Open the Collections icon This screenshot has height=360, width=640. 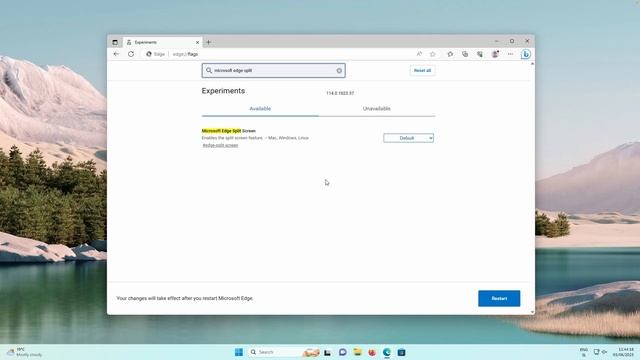pyautogui.click(x=465, y=54)
